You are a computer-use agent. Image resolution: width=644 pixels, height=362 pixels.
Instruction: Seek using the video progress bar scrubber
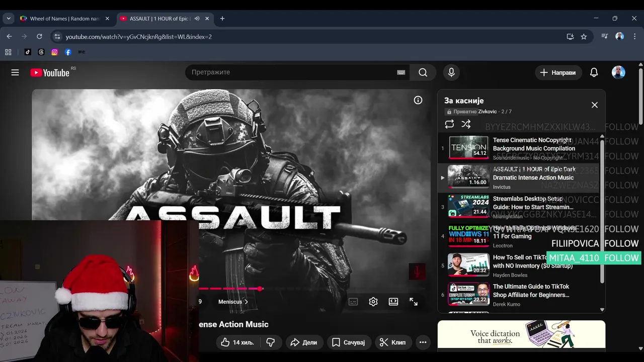[260, 289]
